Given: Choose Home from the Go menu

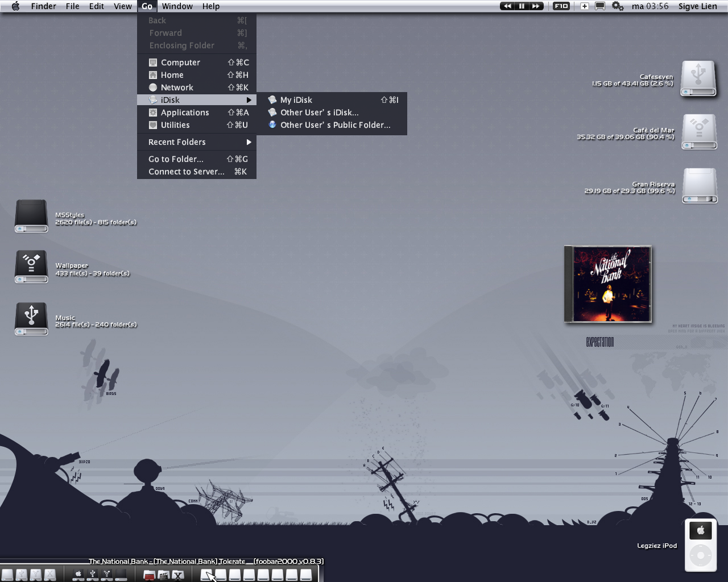Looking at the screenshot, I should click(x=197, y=75).
